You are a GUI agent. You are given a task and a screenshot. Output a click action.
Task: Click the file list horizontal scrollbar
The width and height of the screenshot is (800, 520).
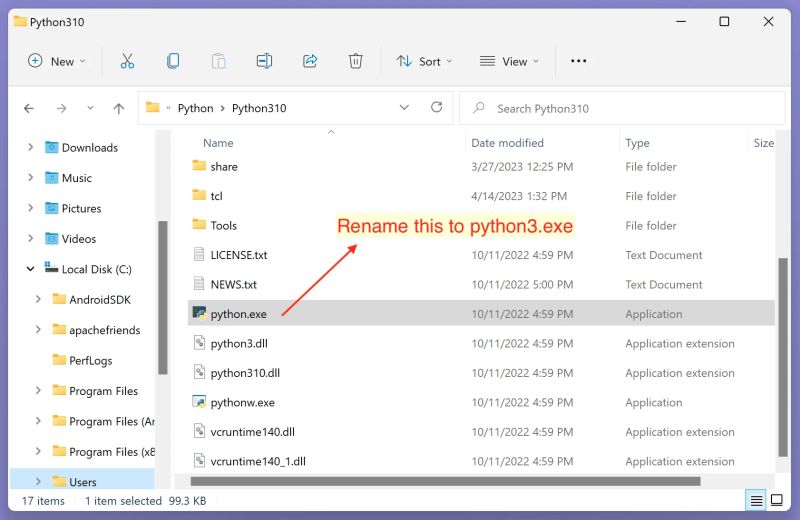(x=445, y=481)
